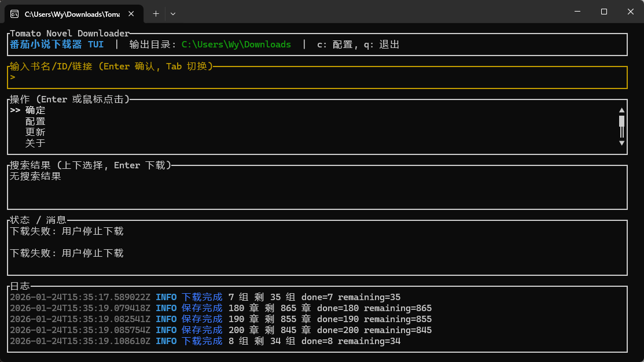This screenshot has height=362, width=644.
Task: Open 关于 from the operations list
Action: coord(35,143)
